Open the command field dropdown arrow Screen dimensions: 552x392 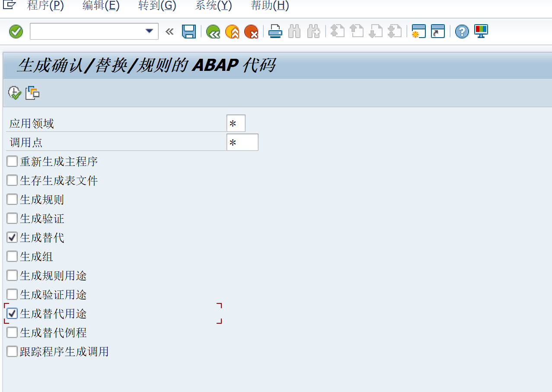tap(149, 31)
